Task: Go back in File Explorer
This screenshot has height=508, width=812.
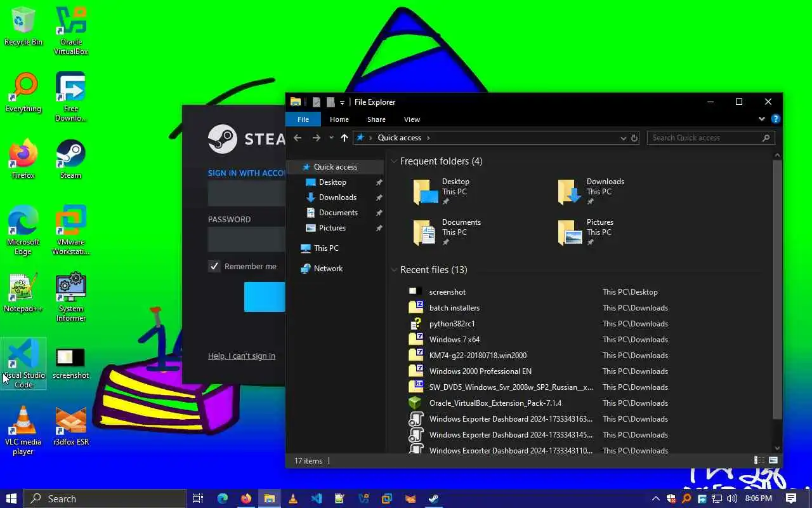Action: (x=298, y=138)
